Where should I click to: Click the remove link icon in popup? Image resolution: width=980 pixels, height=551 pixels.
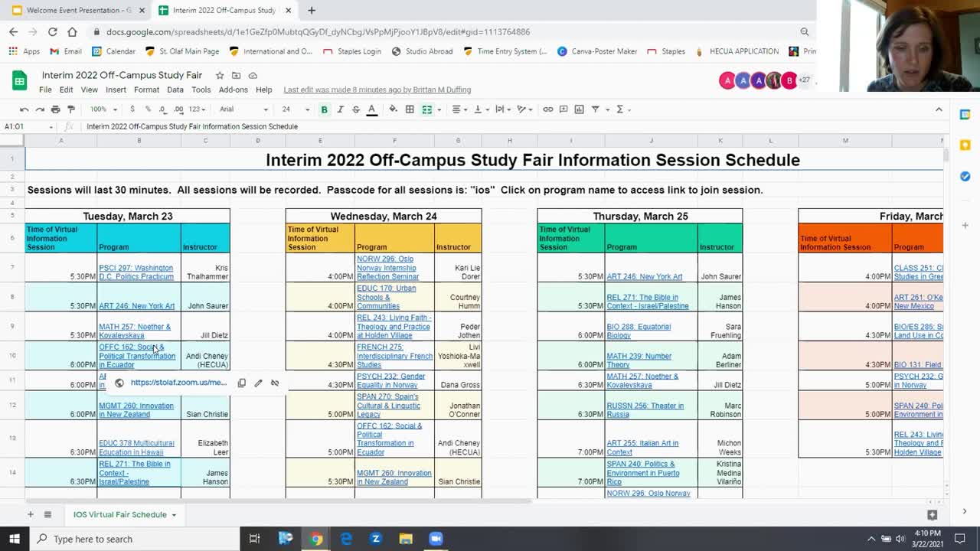275,383
